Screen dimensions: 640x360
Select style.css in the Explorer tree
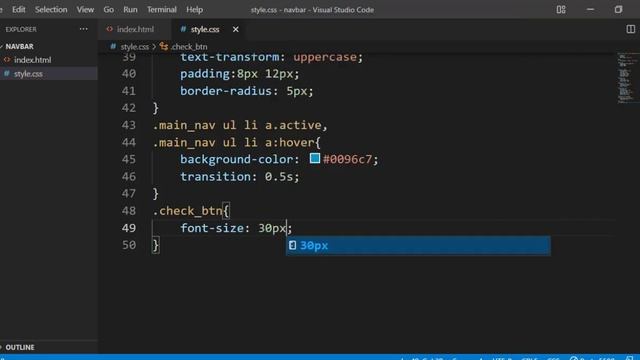click(x=28, y=74)
